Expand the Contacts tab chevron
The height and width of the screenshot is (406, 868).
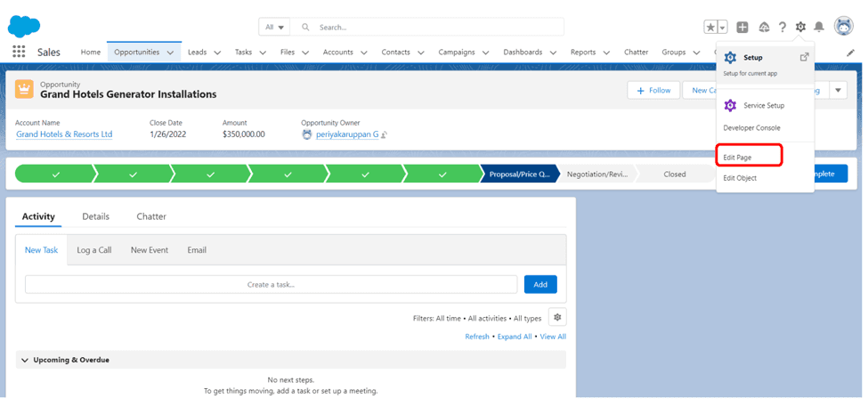coord(421,53)
